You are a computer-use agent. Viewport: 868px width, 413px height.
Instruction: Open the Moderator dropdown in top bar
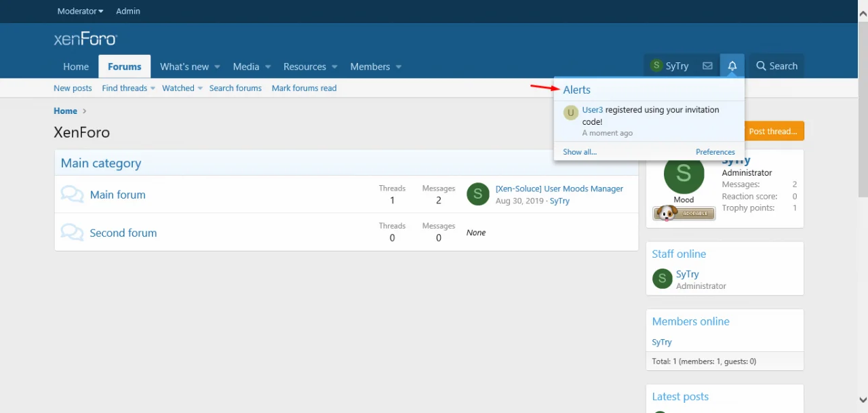[80, 11]
